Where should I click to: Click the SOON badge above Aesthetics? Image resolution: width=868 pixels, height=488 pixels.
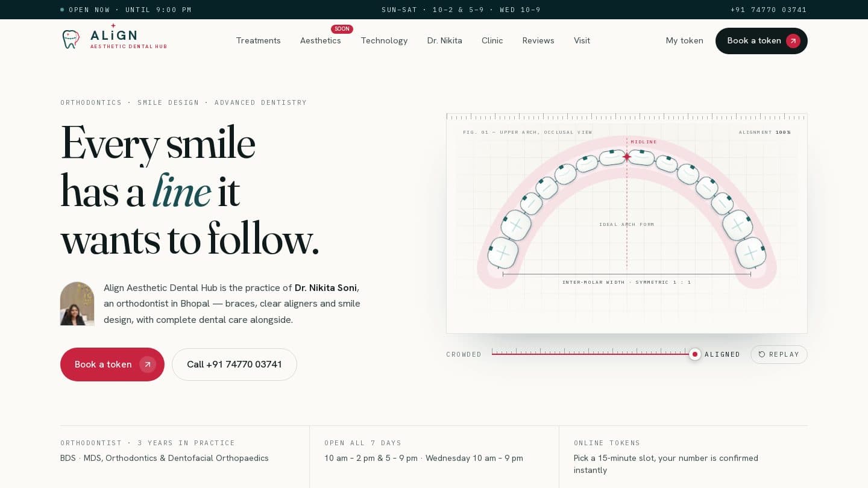[342, 29]
